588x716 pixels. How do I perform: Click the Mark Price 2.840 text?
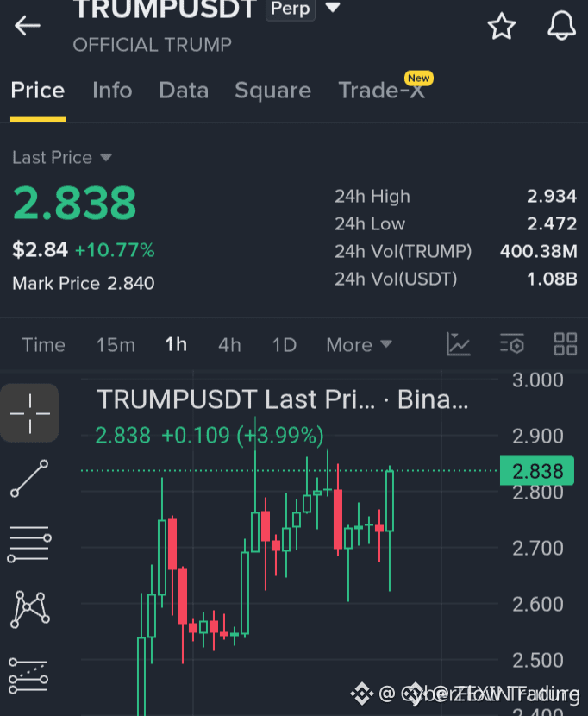tap(84, 284)
